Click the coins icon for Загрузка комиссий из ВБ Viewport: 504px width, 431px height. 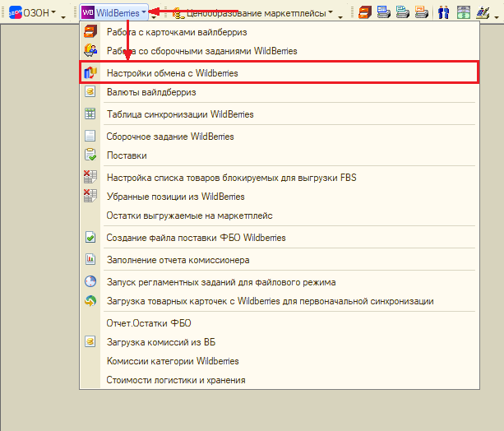click(x=90, y=341)
